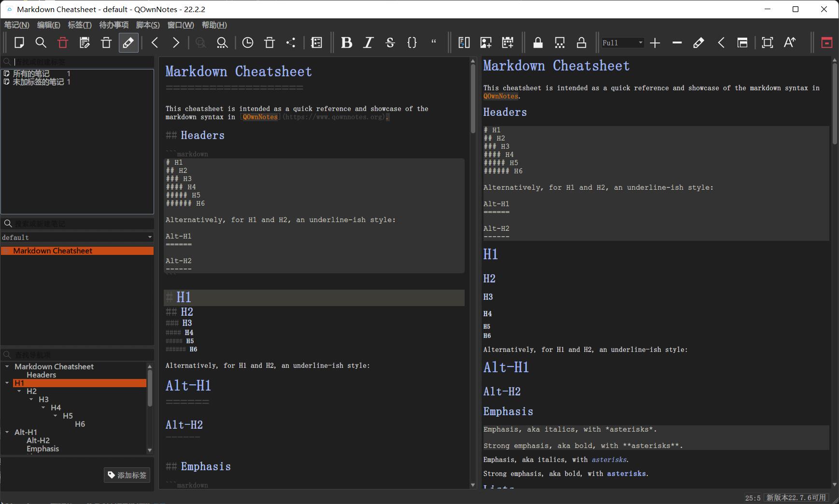Click the editor pane vertical scrollbar
The width and height of the screenshot is (839, 504).
coord(473,99)
